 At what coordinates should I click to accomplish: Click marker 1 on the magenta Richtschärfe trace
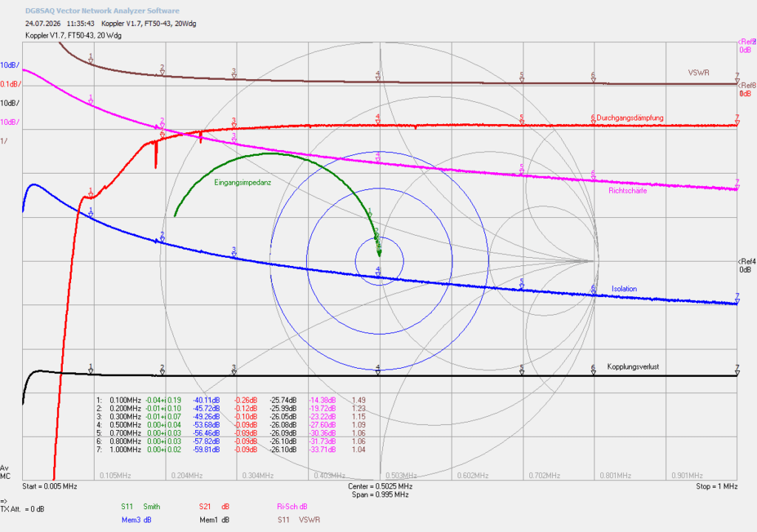click(91, 100)
